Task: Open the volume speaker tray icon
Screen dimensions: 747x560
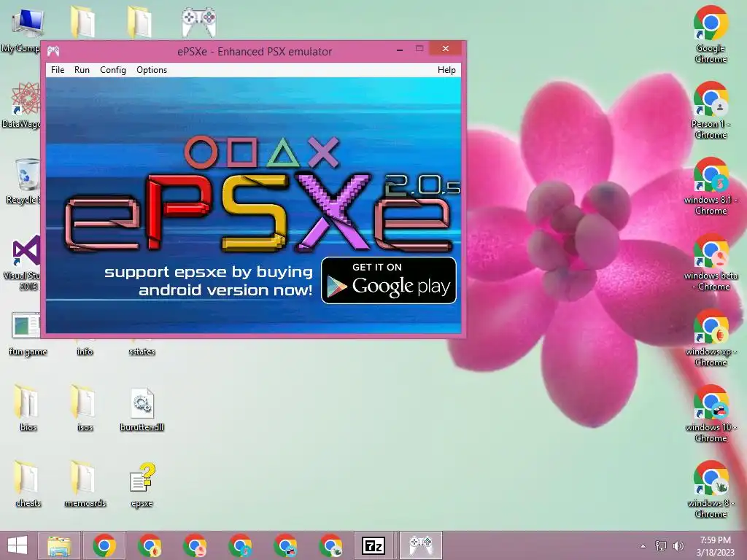Action: click(x=678, y=546)
